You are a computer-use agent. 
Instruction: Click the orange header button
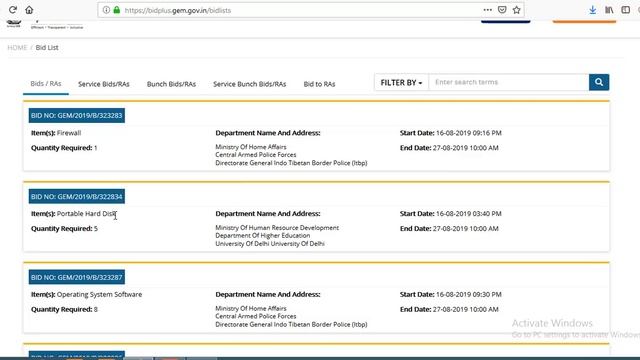point(584,21)
